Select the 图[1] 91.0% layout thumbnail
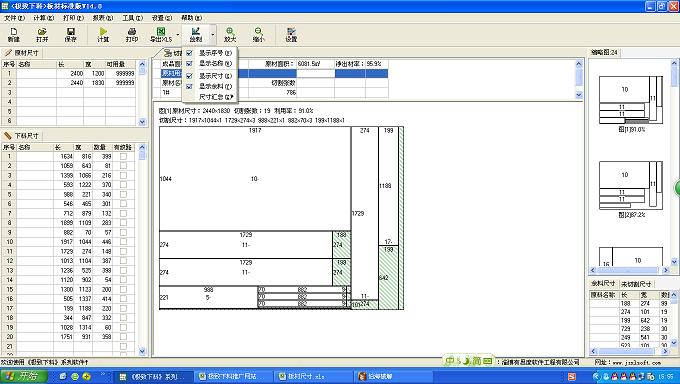Screen dimensions: 680x384 click(x=631, y=104)
